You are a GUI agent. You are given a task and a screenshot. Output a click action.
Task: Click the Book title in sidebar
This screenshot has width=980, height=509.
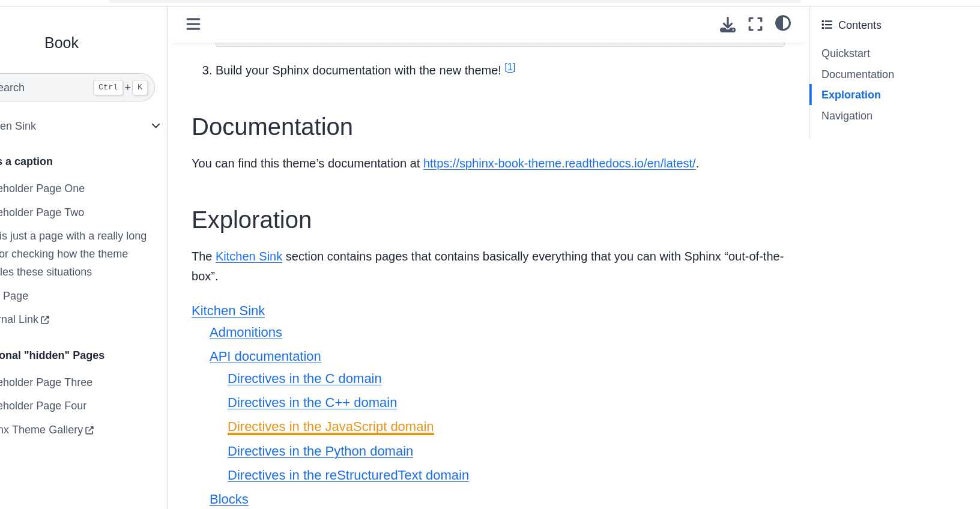click(x=61, y=43)
